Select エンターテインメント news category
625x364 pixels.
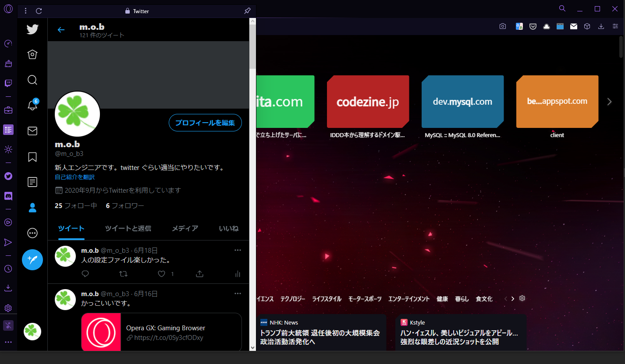(x=409, y=299)
